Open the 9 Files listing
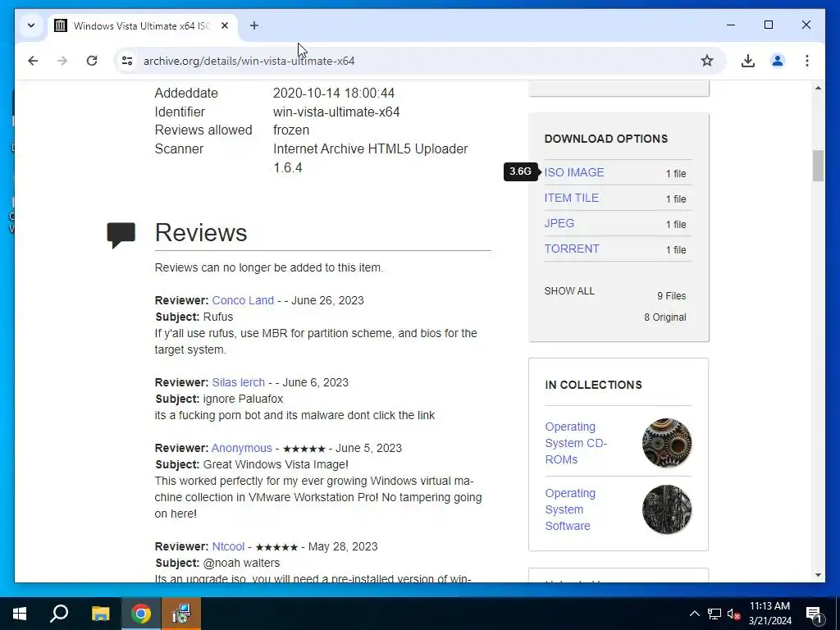Screen dimensions: 840x630 (671, 295)
